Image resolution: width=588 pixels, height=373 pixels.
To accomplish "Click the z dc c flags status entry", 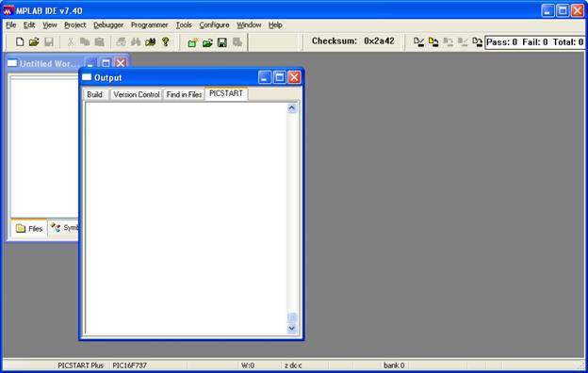I will click(x=293, y=365).
